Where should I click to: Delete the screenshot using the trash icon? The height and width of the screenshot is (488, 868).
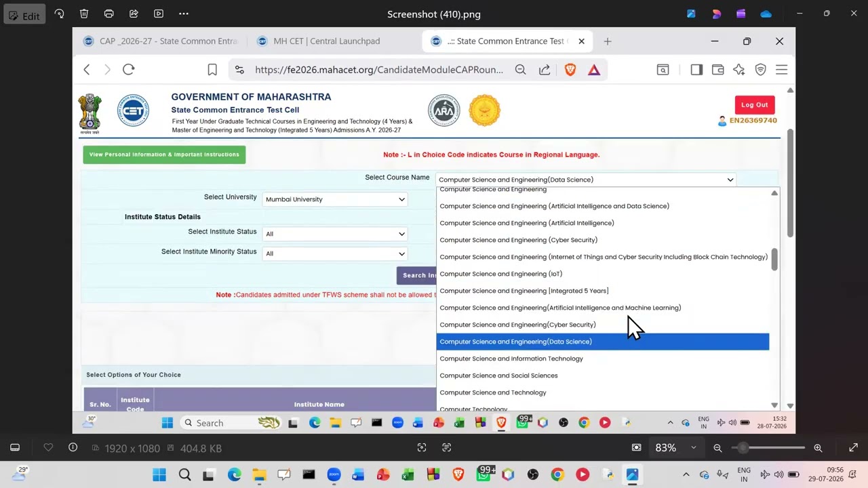84,14
